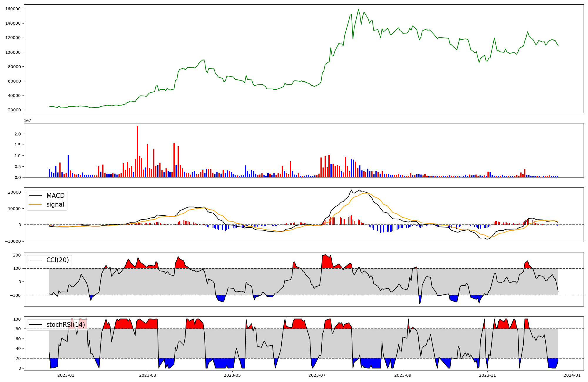Click the -100 tick on the CCI axis
The image size is (588, 382).
pyautogui.click(x=15, y=295)
